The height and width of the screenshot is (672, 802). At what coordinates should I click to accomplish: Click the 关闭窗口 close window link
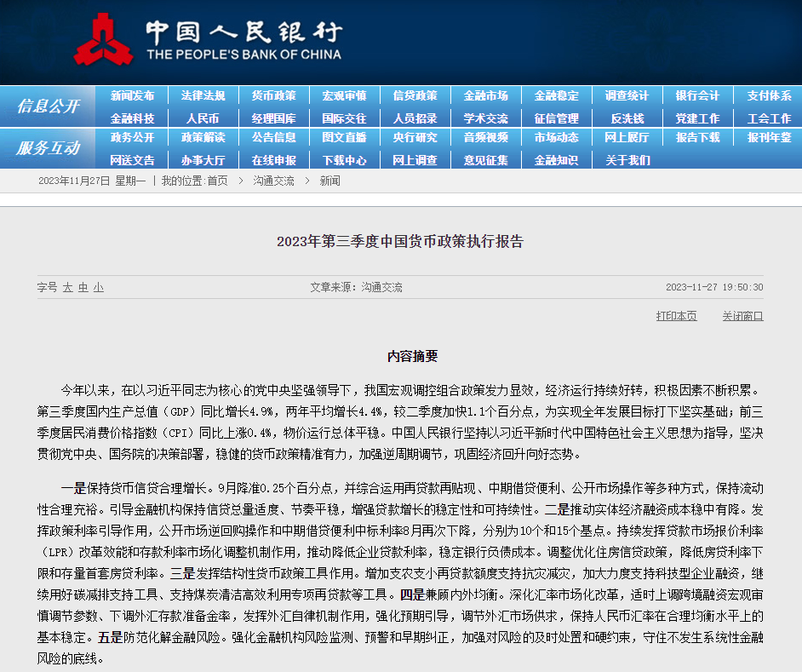click(x=742, y=316)
